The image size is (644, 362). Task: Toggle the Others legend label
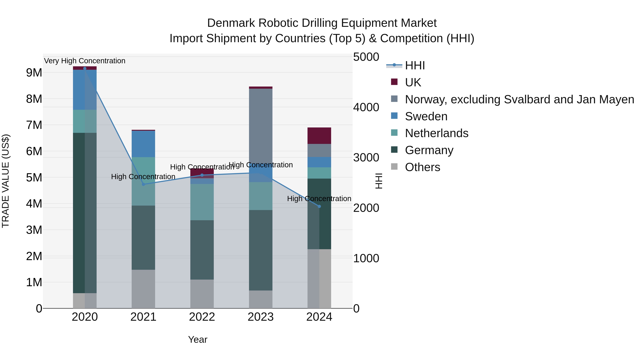tap(423, 167)
